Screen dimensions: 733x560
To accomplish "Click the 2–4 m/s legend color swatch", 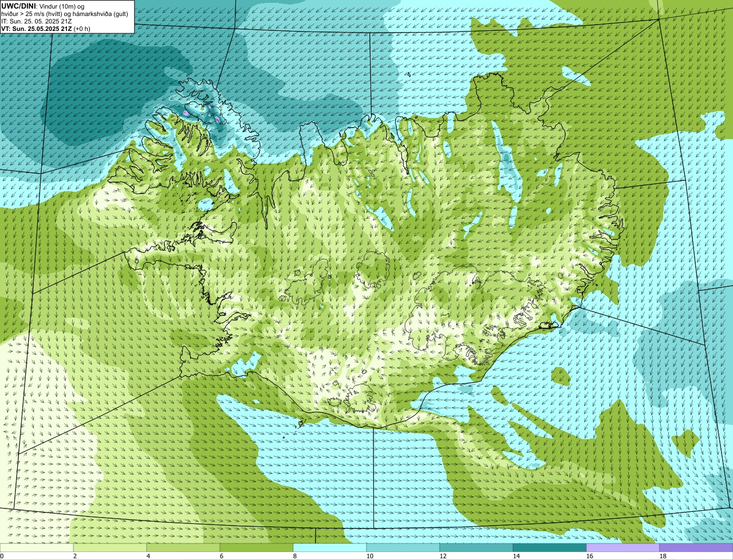I will [110, 547].
